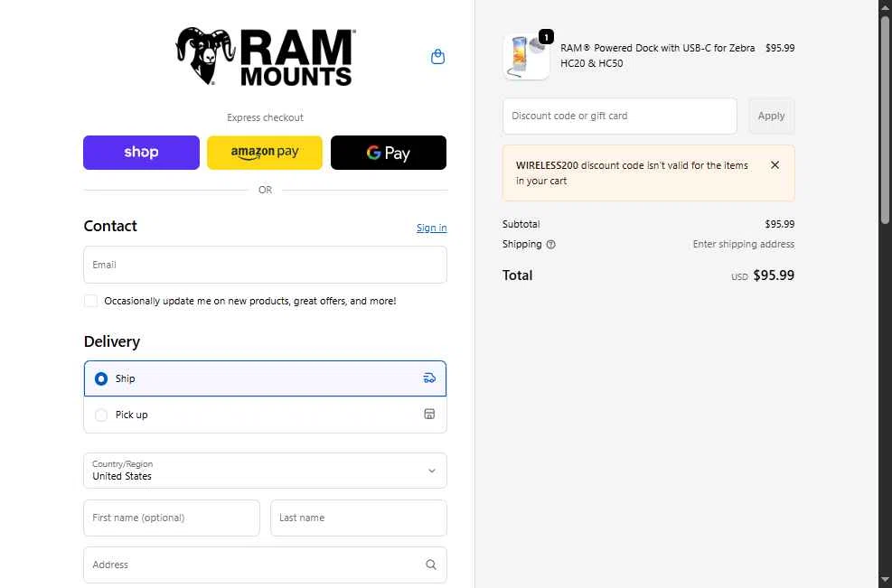This screenshot has height=588, width=892.
Task: Click the product name RAM Powered Dock text
Action: (657, 56)
